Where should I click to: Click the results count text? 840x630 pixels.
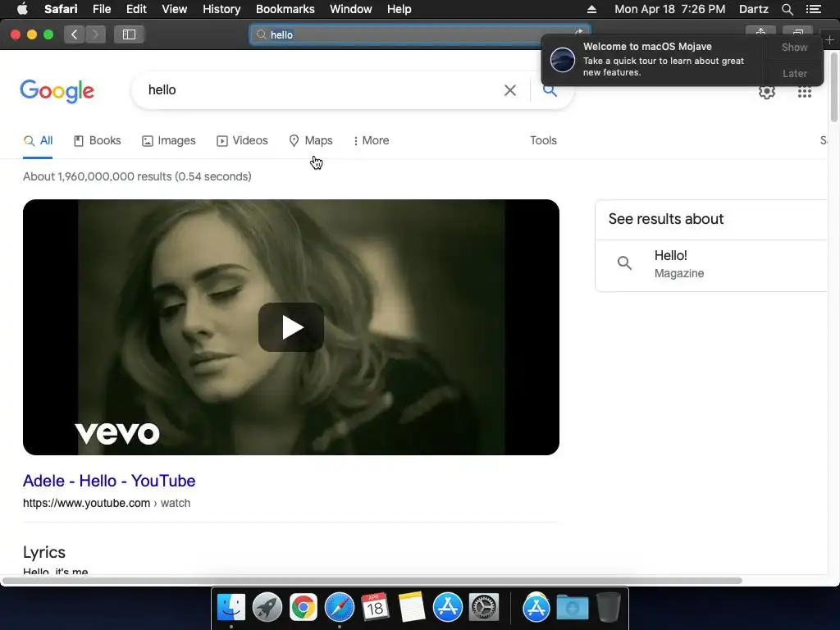click(137, 177)
